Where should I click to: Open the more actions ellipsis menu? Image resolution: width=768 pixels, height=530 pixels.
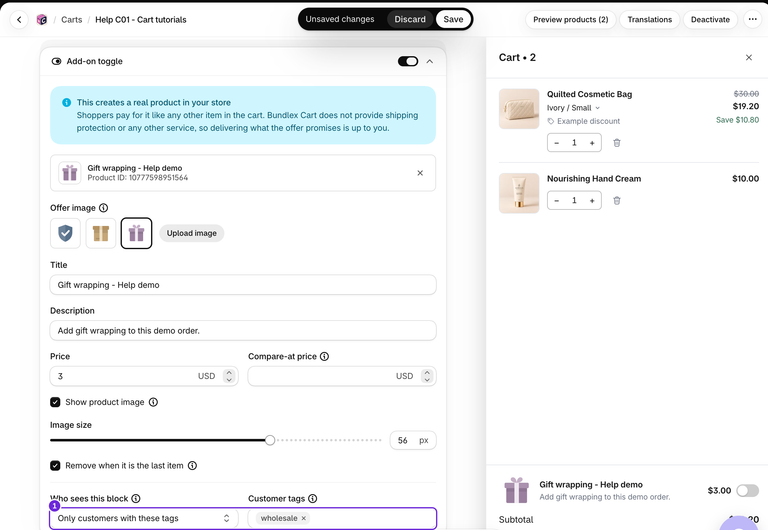(752, 20)
